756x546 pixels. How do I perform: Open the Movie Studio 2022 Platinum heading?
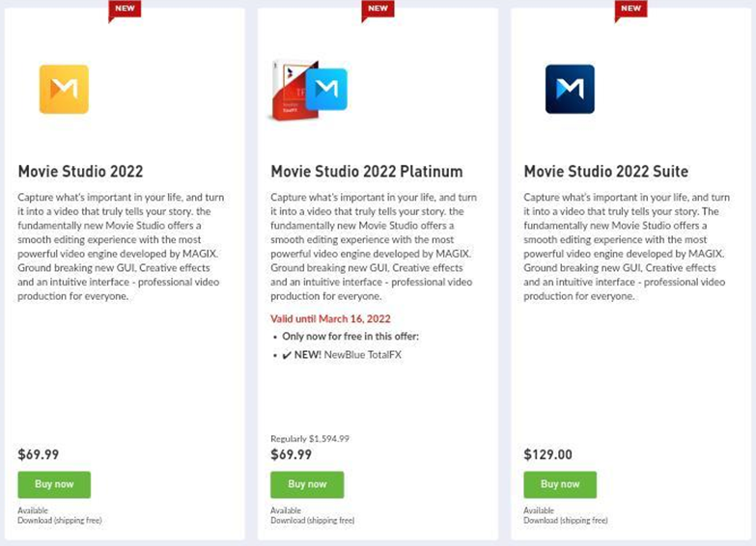pyautogui.click(x=367, y=172)
